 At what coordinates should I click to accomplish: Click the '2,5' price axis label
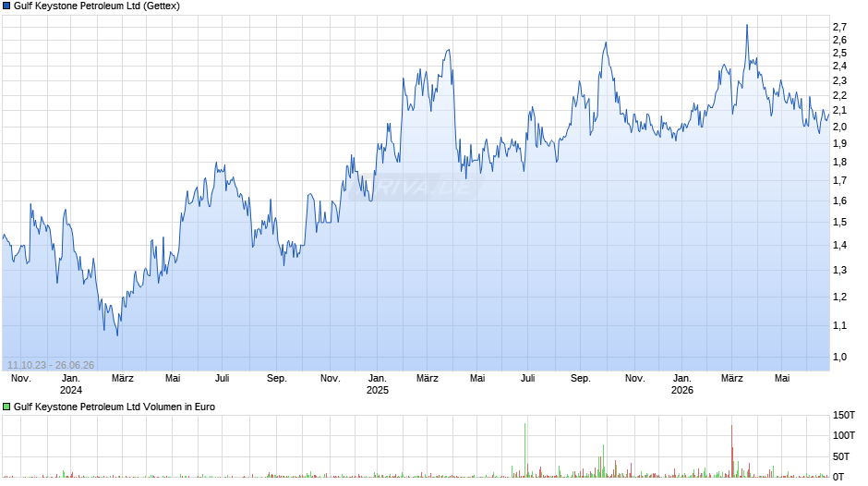click(839, 54)
